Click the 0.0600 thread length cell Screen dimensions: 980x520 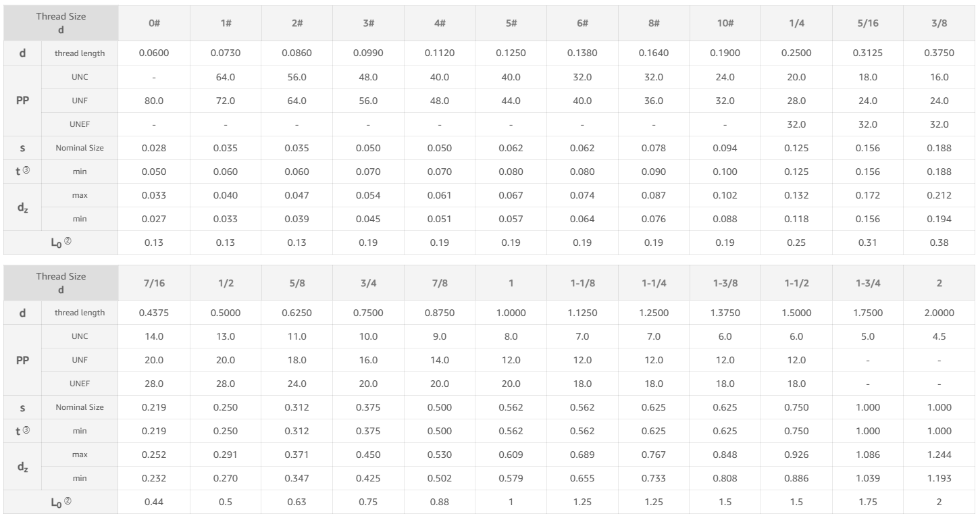[x=153, y=53]
